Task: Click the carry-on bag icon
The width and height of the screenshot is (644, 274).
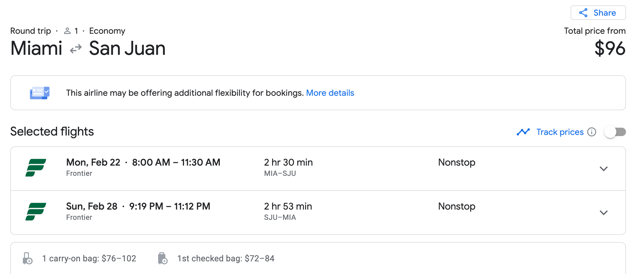Action: coord(27,258)
